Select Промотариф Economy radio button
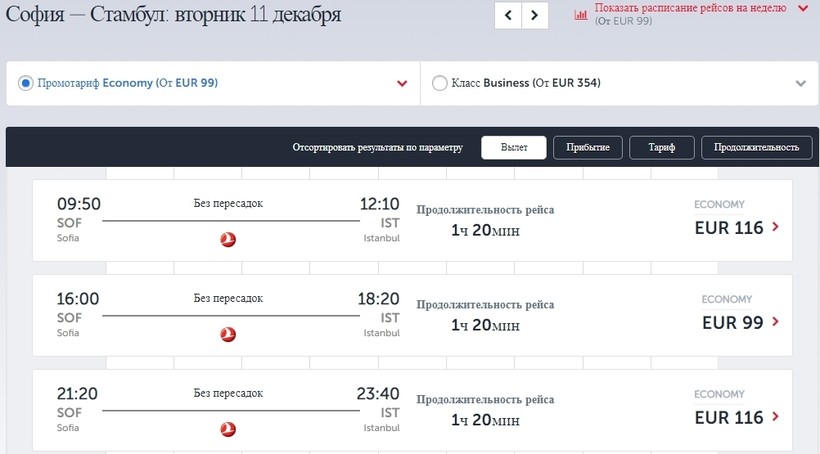 (26, 83)
